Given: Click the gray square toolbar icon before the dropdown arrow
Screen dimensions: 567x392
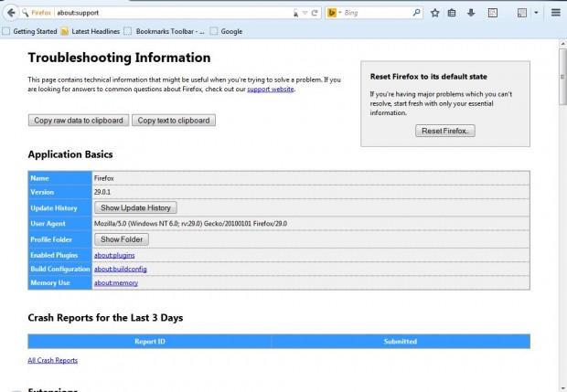Looking at the screenshot, I should 522,13.
